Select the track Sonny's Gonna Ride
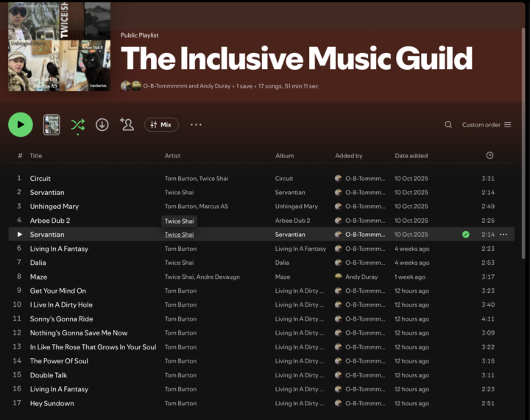This screenshot has height=420, width=530. click(x=61, y=318)
